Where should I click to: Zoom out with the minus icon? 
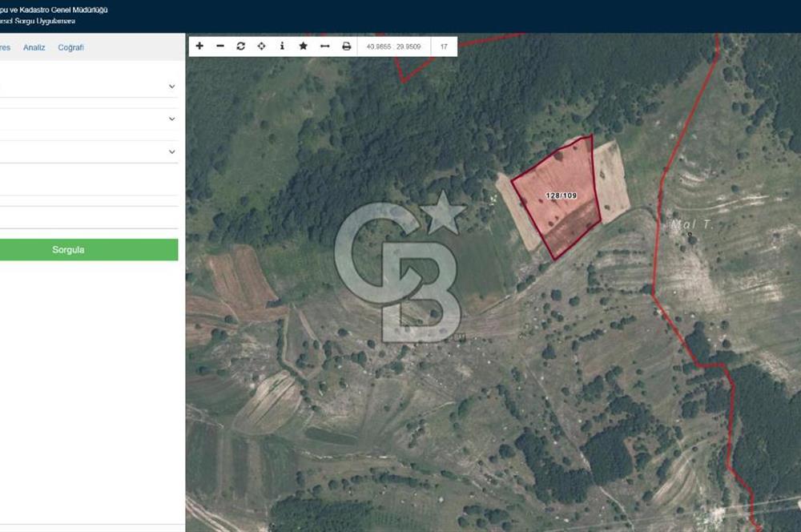[220, 46]
